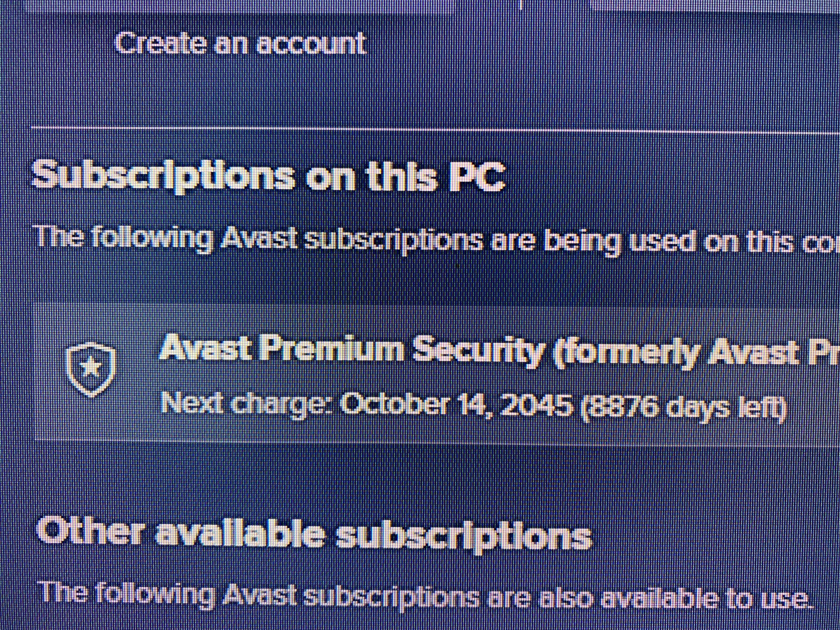Open the Create an account link
This screenshot has width=840, height=630.
point(241,42)
